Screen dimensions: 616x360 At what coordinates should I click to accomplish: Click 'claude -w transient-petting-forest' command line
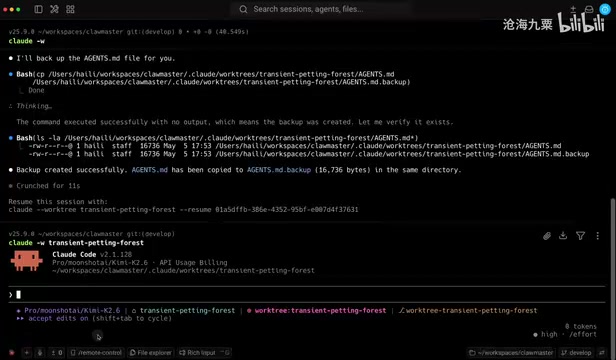pyautogui.click(x=76, y=242)
